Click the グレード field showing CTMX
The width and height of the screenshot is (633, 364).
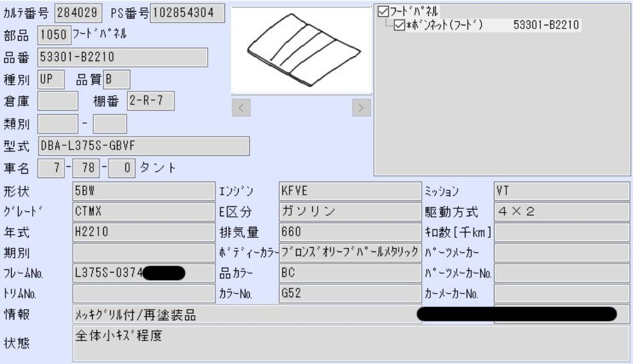click(143, 212)
